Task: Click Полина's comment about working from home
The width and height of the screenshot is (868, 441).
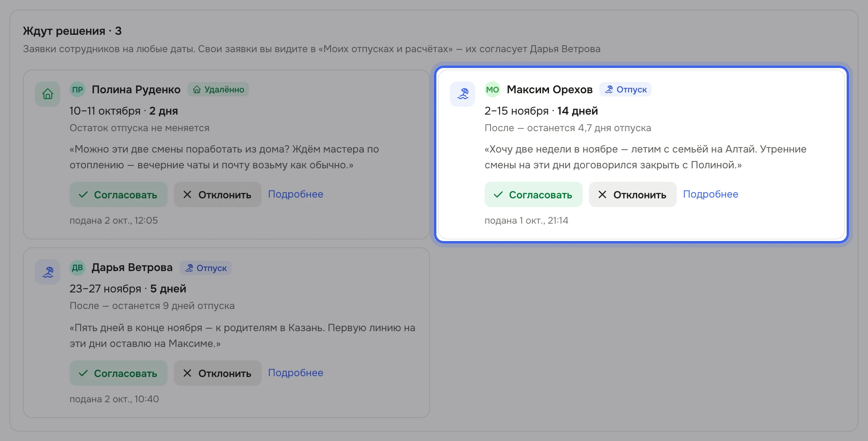Action: (x=224, y=157)
